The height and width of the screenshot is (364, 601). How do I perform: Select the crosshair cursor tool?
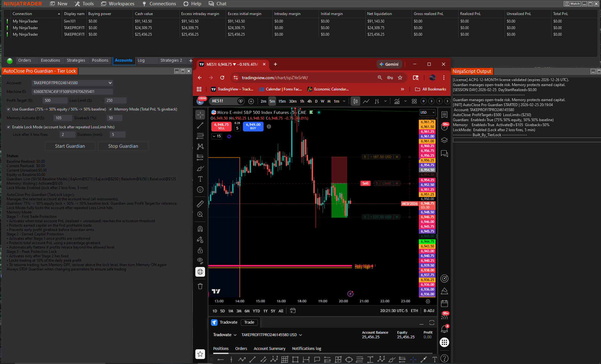click(200, 115)
